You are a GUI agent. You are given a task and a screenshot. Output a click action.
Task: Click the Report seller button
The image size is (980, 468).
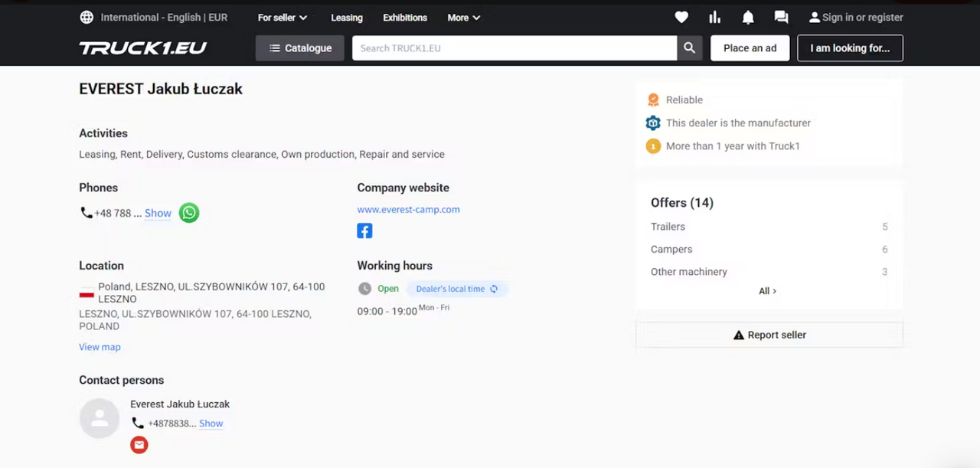[x=769, y=335]
